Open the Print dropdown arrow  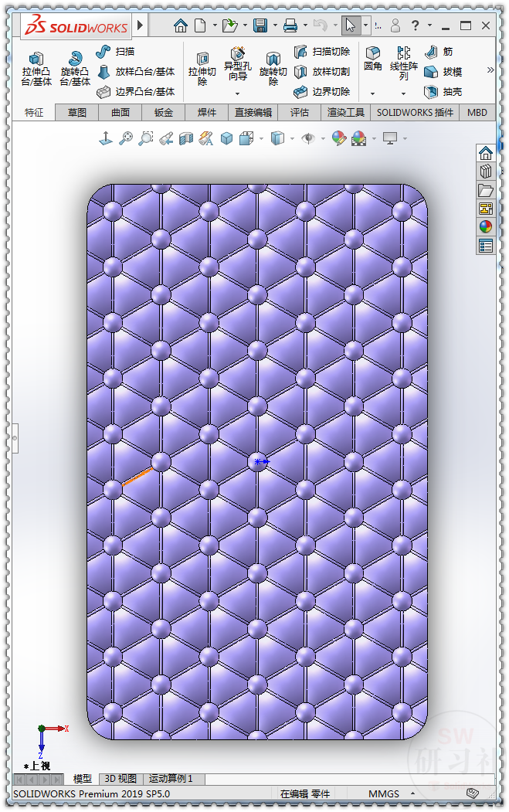click(305, 25)
